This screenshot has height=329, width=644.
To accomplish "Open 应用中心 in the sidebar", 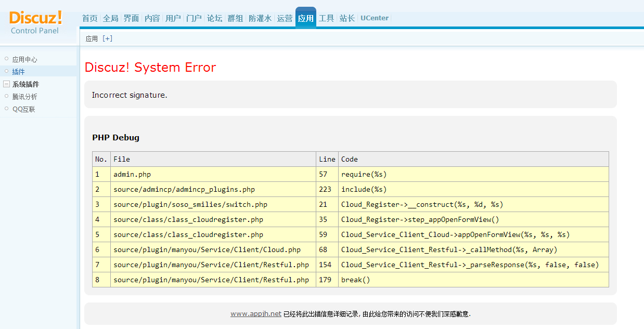I will point(25,59).
